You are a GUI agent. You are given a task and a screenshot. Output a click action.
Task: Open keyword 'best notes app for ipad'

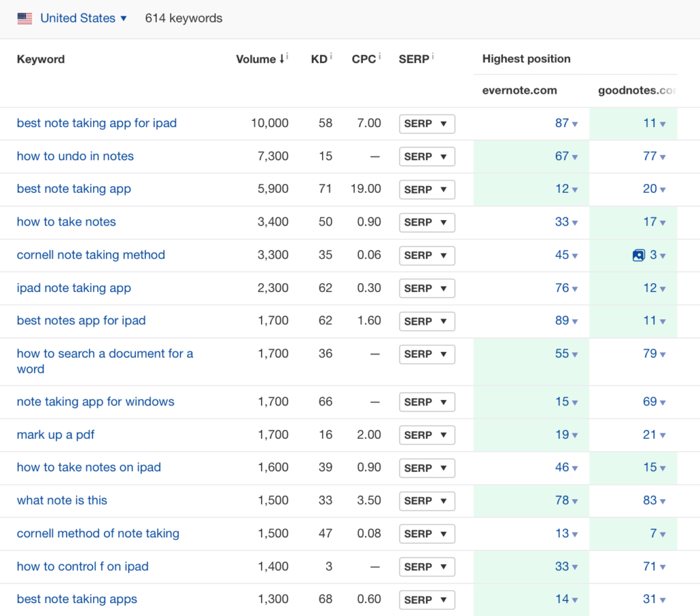point(81,321)
